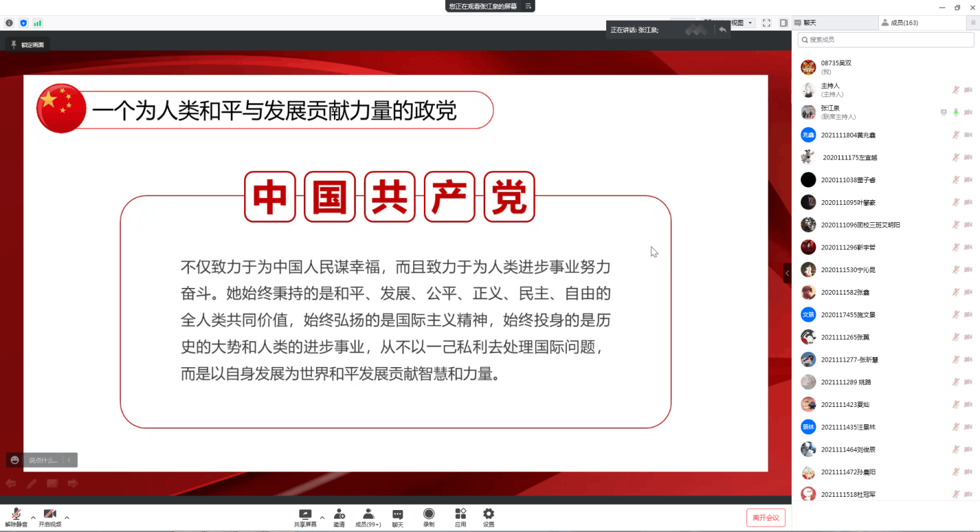
Task: Click the 说点什么 quick message box
Action: pyautogui.click(x=43, y=460)
